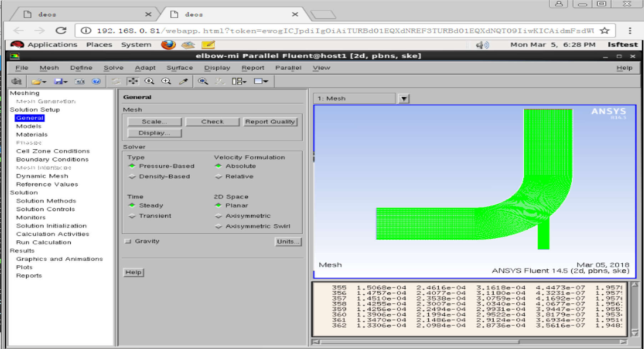Click the mesh import icon in Fluent toolbar
The width and height of the screenshot is (644, 349).
pyautogui.click(x=16, y=81)
